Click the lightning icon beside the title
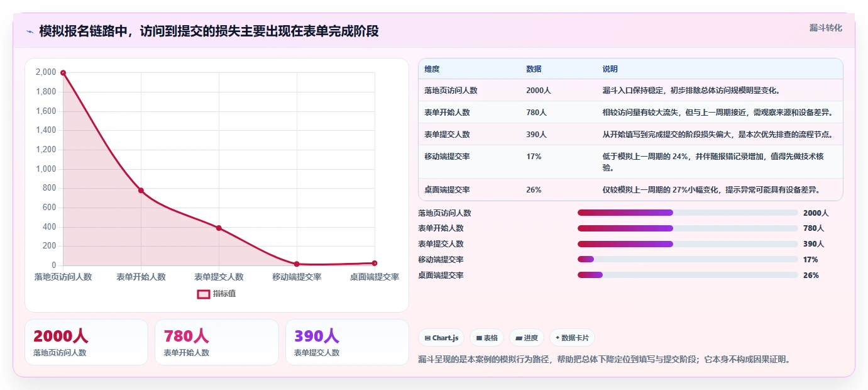Viewport: 868px width, 390px height. tap(30, 31)
